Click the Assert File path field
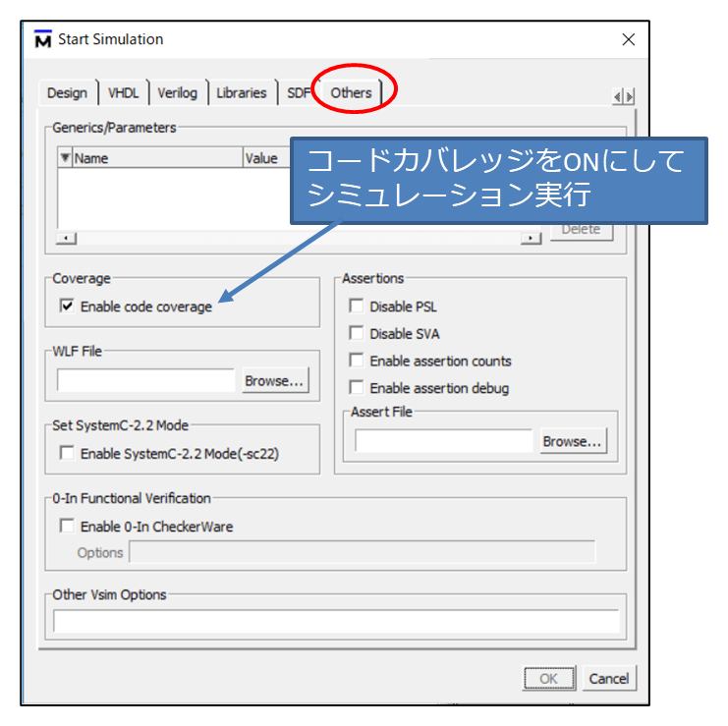The image size is (728, 726). [x=444, y=441]
